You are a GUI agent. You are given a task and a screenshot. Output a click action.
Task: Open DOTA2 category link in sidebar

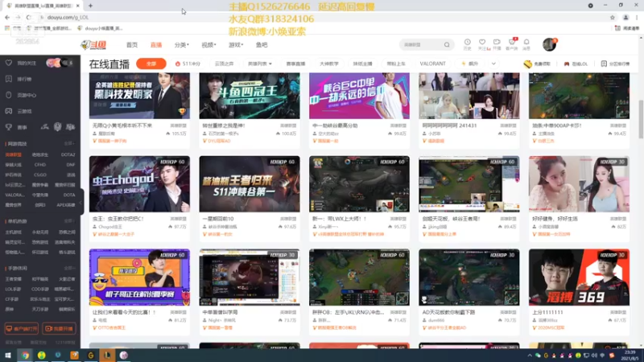coord(68,154)
